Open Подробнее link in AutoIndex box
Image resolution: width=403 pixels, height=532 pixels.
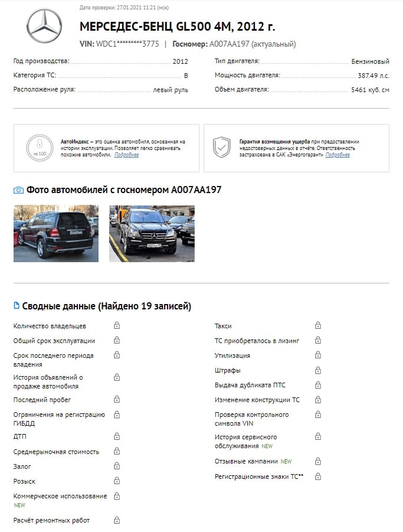point(126,155)
